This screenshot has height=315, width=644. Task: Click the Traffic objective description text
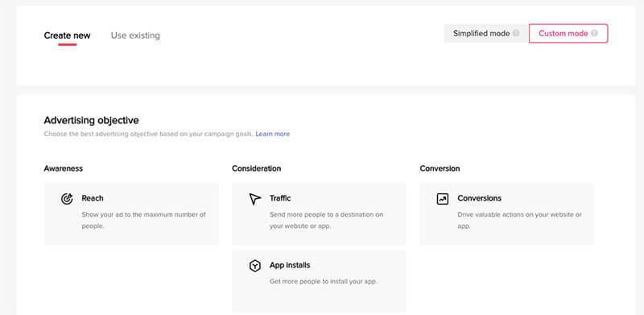(x=326, y=221)
